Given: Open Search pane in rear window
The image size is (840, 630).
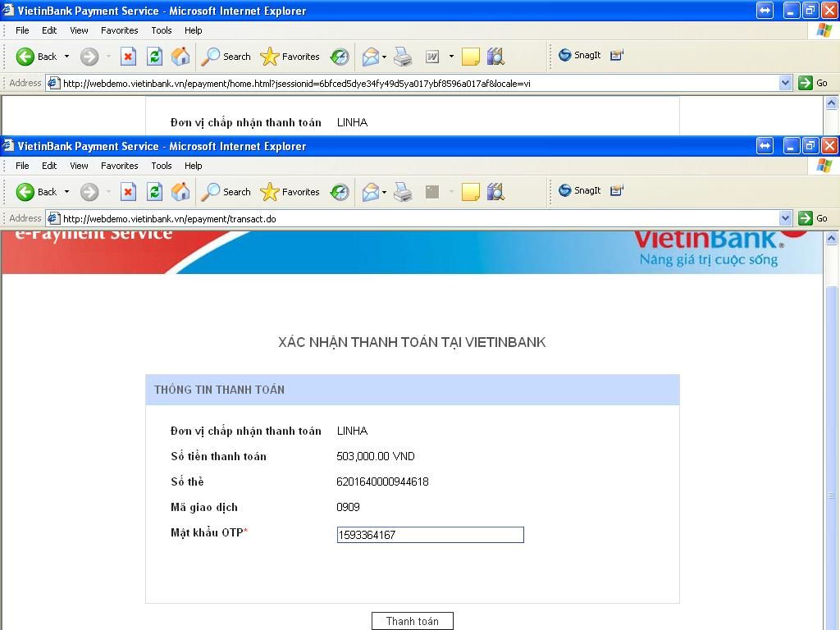Looking at the screenshot, I should pyautogui.click(x=226, y=57).
